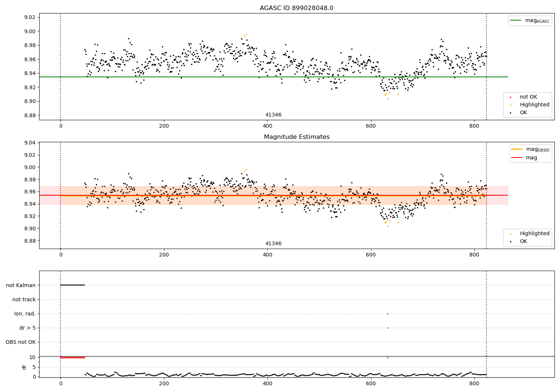Click the 'dr' y-axis label
The image size is (560, 392).
coord(24,367)
